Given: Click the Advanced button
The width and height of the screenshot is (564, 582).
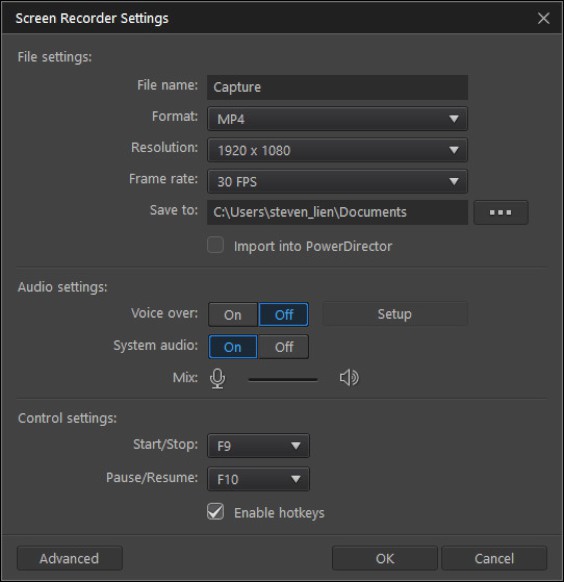Looking at the screenshot, I should pos(70,558).
